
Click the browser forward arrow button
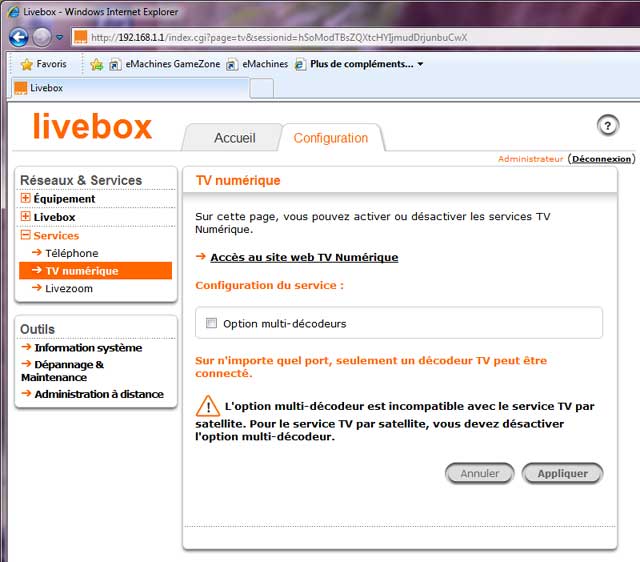pyautogui.click(x=41, y=37)
